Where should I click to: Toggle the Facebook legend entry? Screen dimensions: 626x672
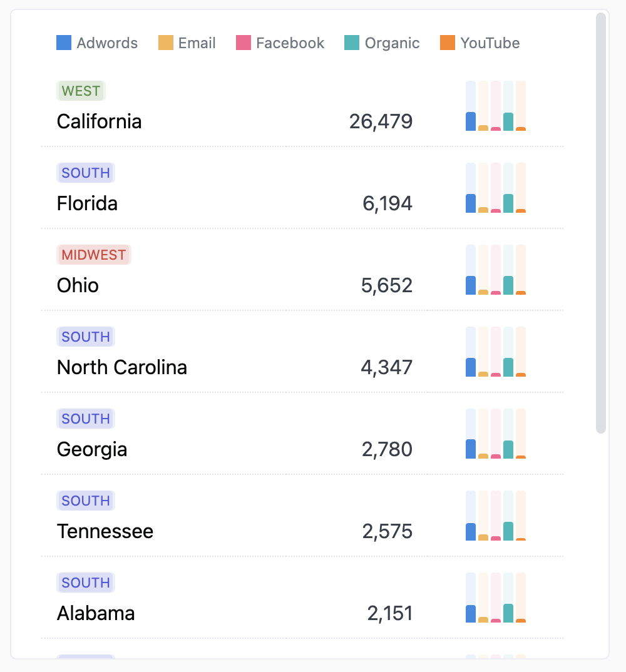(x=280, y=43)
